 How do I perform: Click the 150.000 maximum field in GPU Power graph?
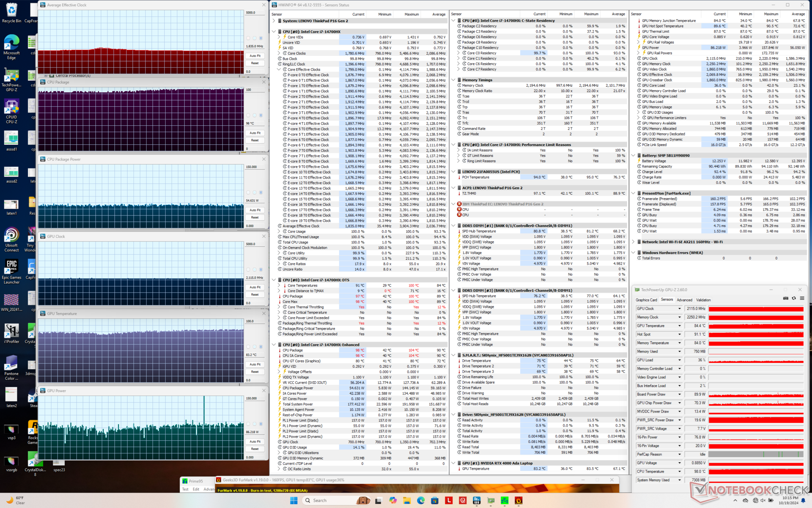click(255, 398)
